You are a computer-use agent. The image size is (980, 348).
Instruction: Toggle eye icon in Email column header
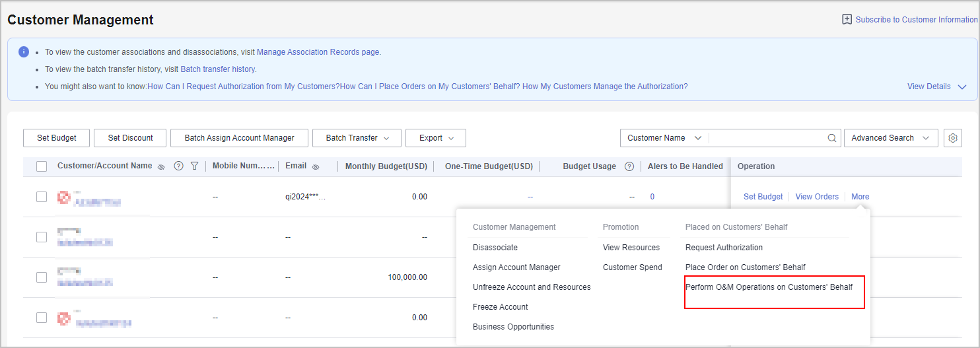coord(316,167)
